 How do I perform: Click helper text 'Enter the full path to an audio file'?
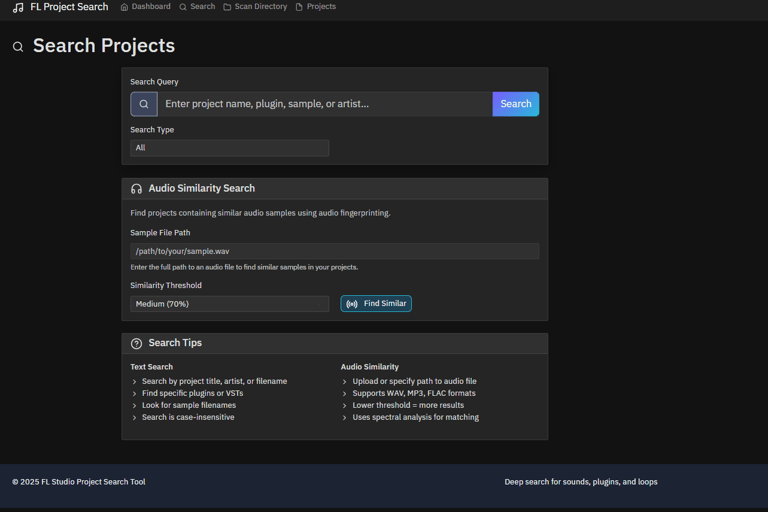(x=244, y=267)
